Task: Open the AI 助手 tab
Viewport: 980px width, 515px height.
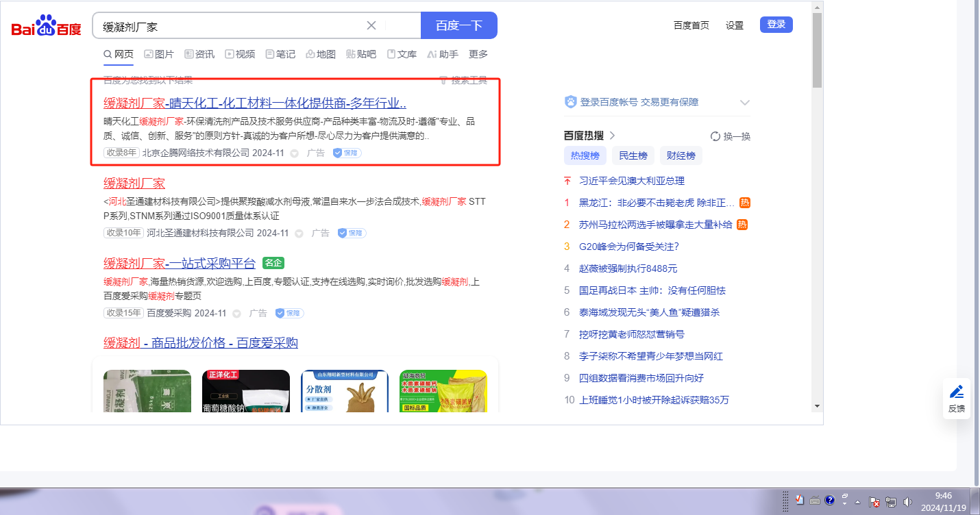Action: (443, 54)
